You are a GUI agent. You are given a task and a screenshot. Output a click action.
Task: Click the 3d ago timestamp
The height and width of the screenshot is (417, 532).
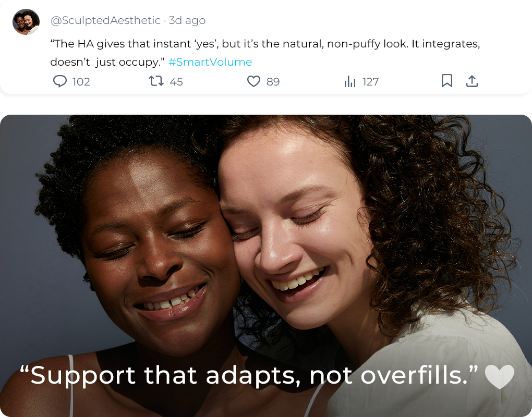[187, 20]
